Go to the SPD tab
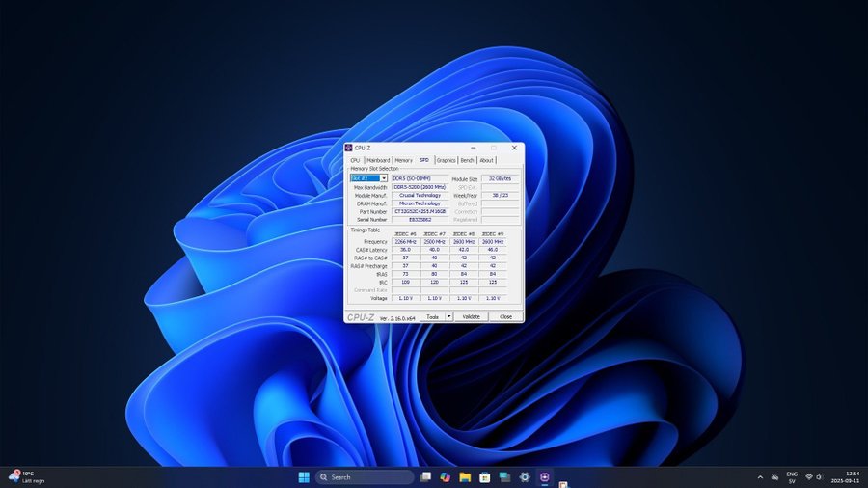This screenshot has width=868, height=488. (424, 160)
